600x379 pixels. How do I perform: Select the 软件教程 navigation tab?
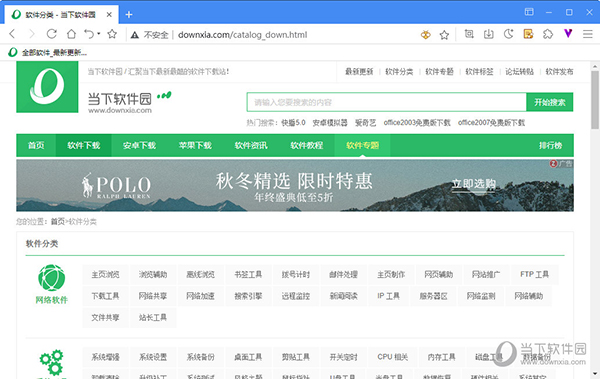(x=307, y=145)
